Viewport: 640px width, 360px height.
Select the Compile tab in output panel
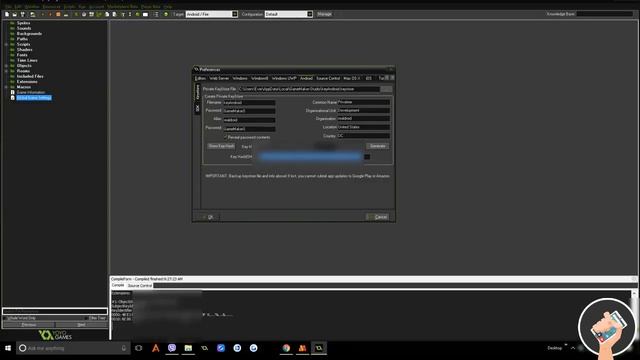pos(118,285)
